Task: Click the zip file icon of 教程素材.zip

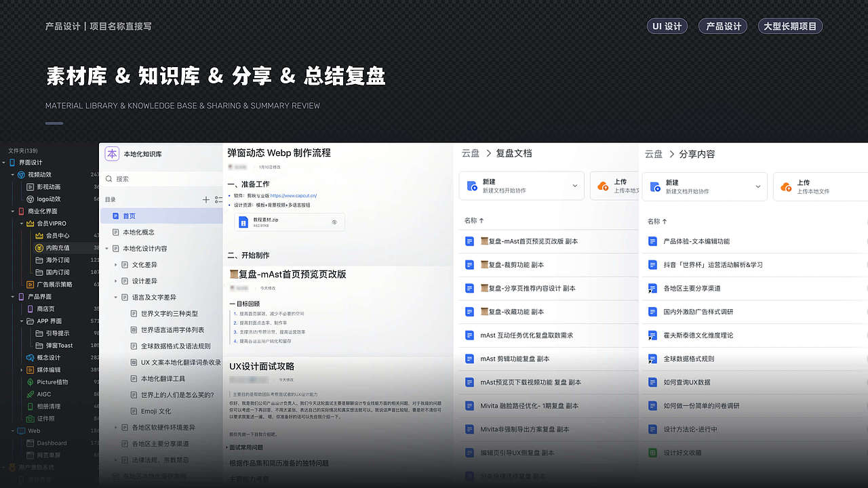Action: click(x=243, y=222)
